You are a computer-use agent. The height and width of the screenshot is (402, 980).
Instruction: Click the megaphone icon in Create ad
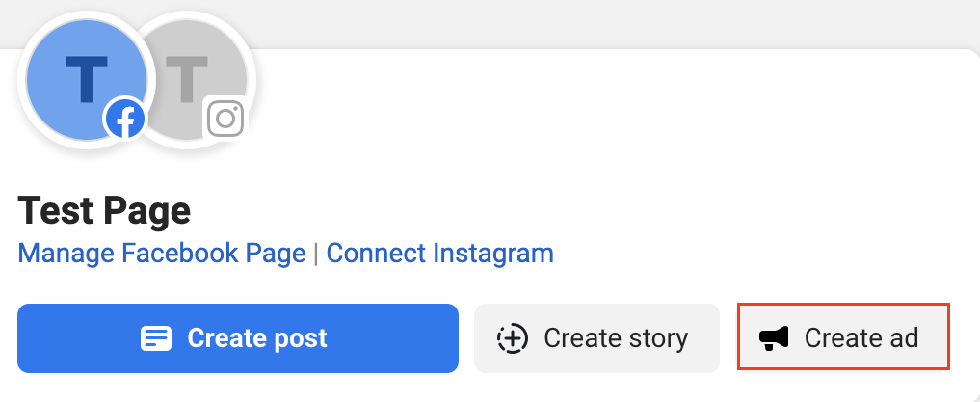point(774,338)
